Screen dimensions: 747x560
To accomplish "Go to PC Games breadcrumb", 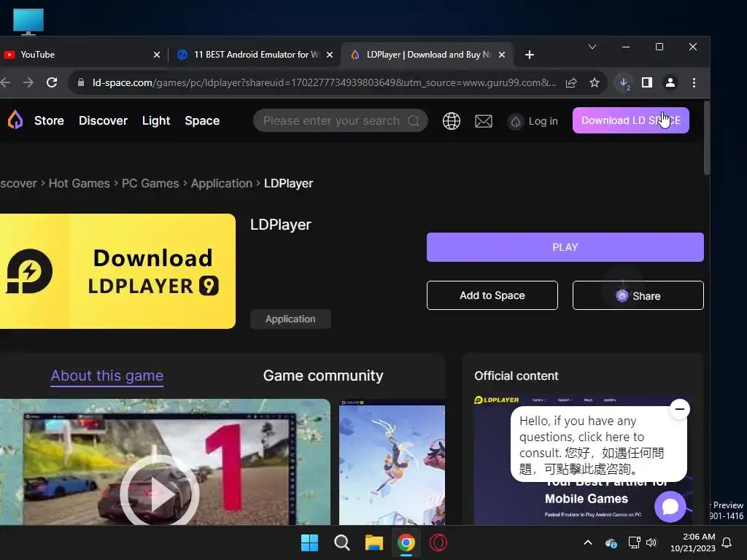I will pos(150,183).
